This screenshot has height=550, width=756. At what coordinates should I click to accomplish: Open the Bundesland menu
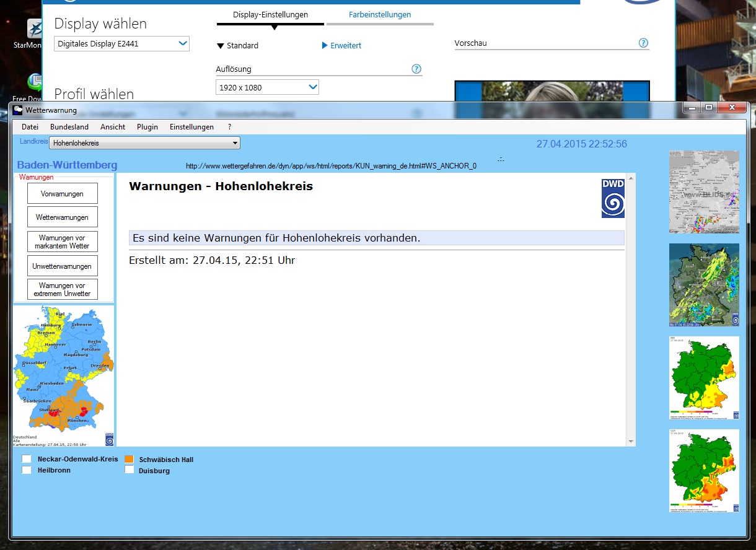(x=65, y=127)
